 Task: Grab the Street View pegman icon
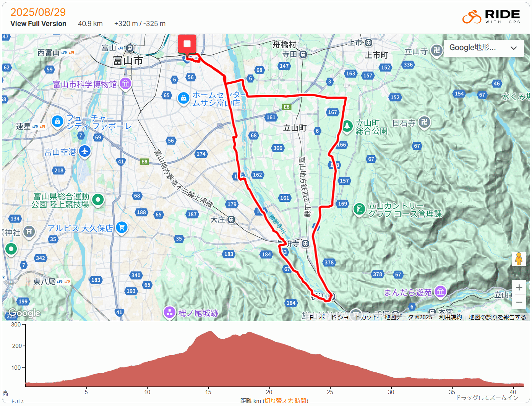(519, 259)
